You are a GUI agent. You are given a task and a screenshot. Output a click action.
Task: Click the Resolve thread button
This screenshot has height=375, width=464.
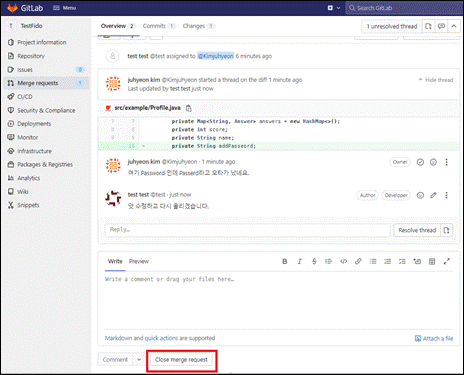(417, 230)
